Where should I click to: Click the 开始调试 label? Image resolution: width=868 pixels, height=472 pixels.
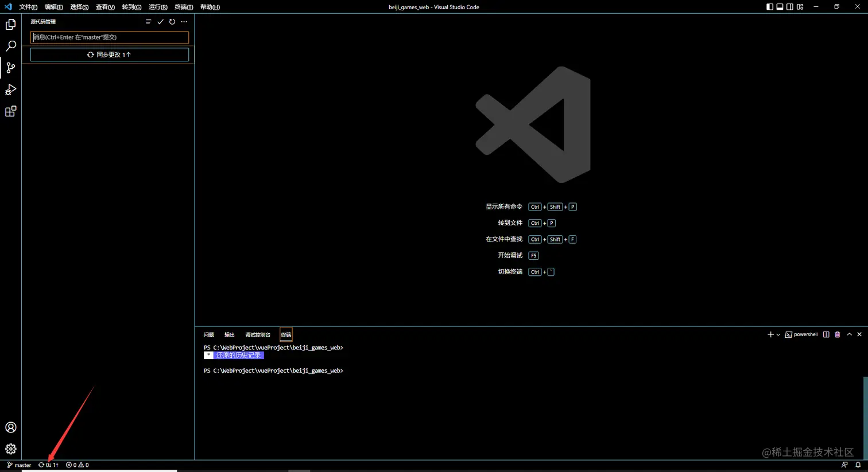coord(510,255)
